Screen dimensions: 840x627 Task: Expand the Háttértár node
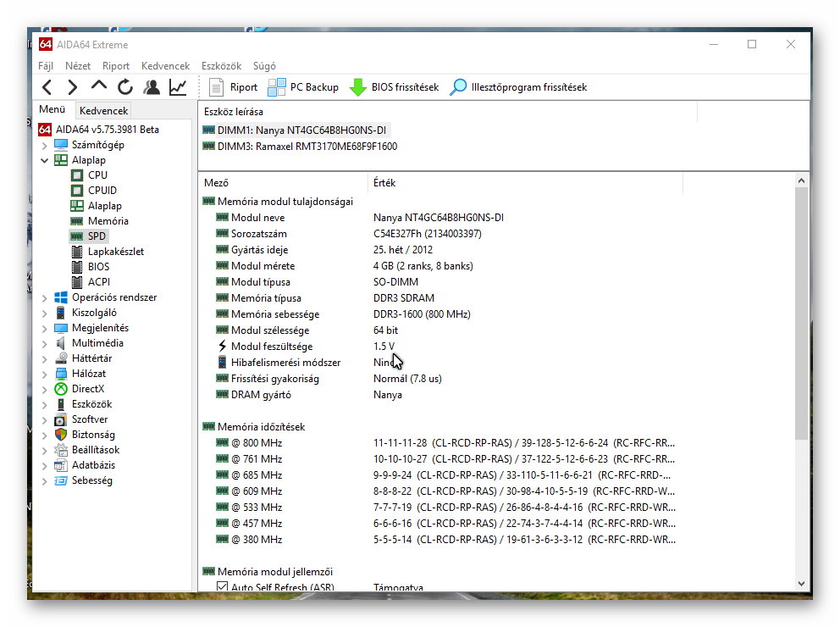pyautogui.click(x=45, y=359)
